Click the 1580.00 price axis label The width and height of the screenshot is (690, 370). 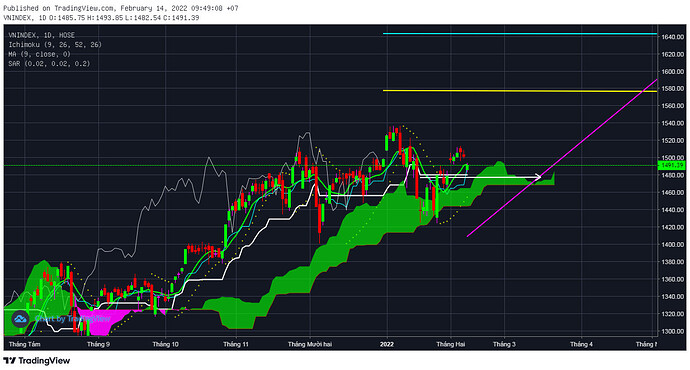tap(672, 88)
